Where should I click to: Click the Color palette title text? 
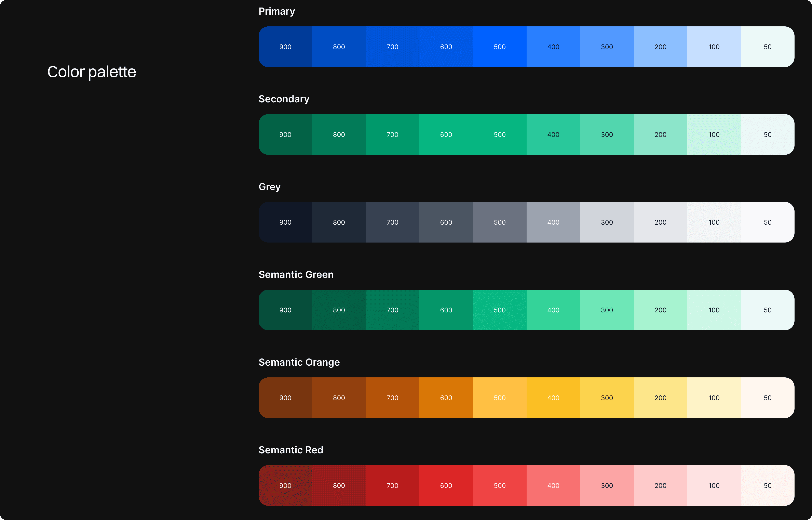[91, 72]
